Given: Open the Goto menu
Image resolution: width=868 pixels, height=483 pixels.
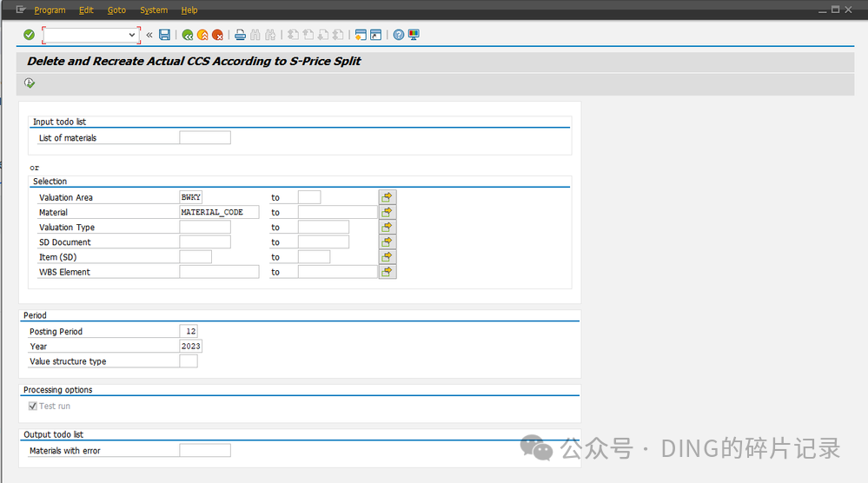Looking at the screenshot, I should click(116, 10).
